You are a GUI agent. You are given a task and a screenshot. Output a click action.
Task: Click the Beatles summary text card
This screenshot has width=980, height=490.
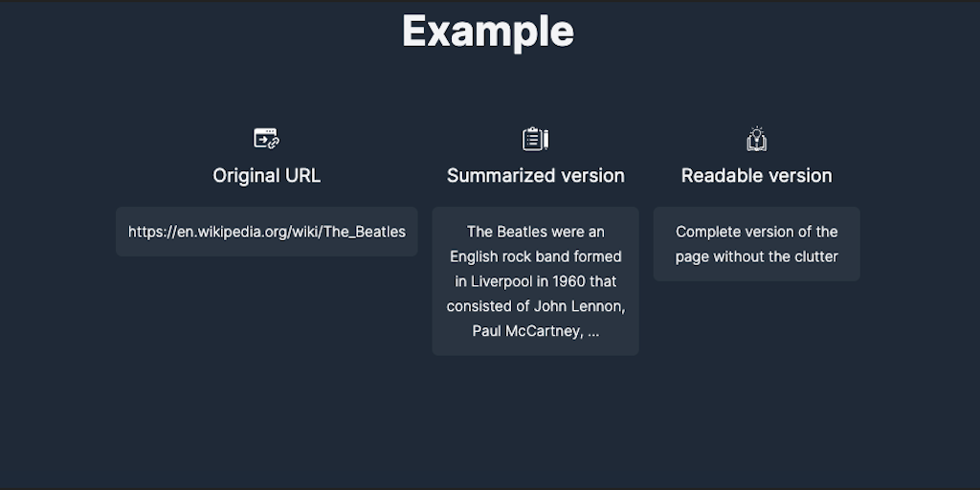tap(535, 281)
